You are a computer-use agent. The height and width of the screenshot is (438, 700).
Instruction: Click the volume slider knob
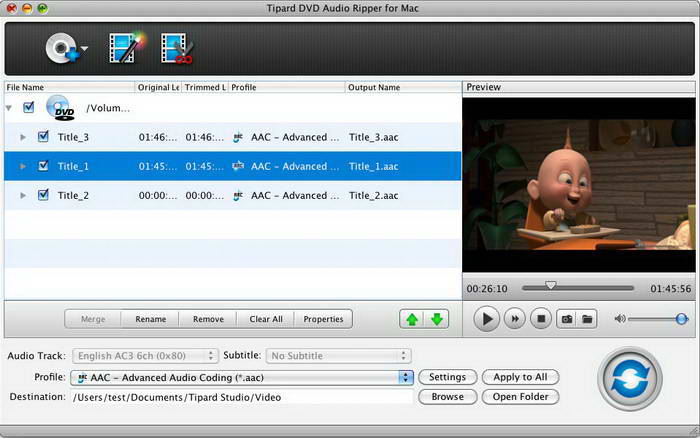pyautogui.click(x=682, y=319)
